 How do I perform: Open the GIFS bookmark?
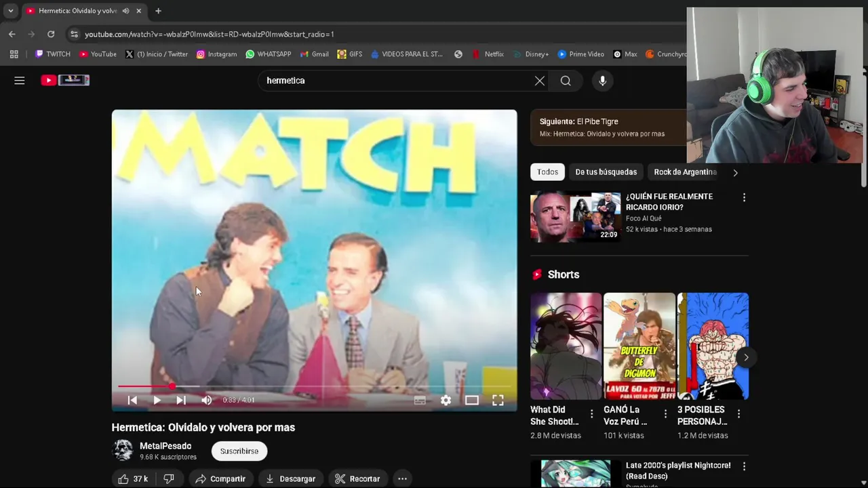tap(349, 54)
